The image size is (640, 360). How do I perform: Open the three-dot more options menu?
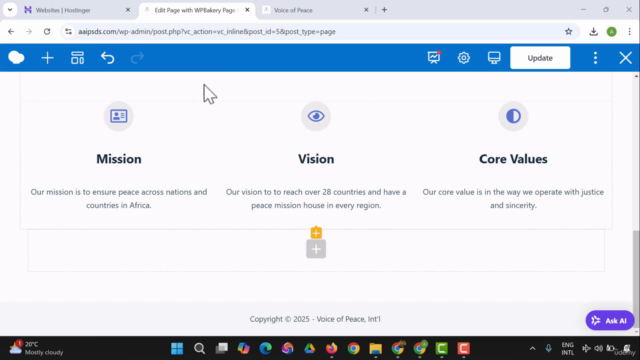(596, 58)
